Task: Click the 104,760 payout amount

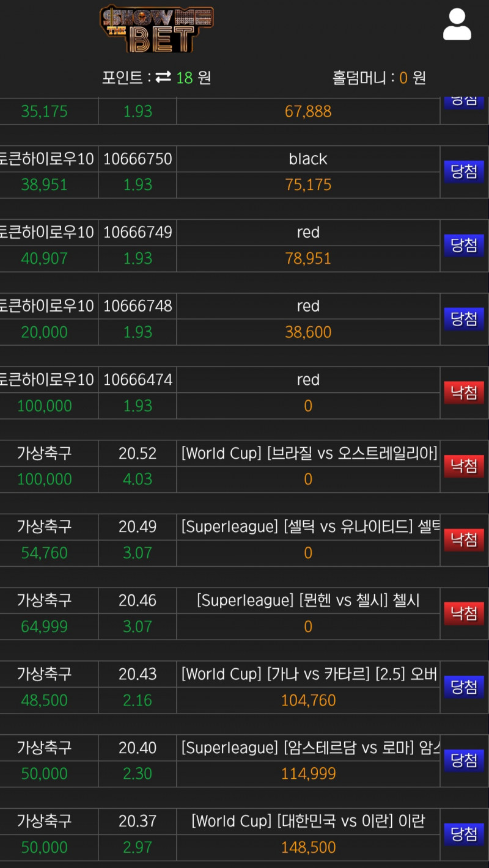Action: 308,700
